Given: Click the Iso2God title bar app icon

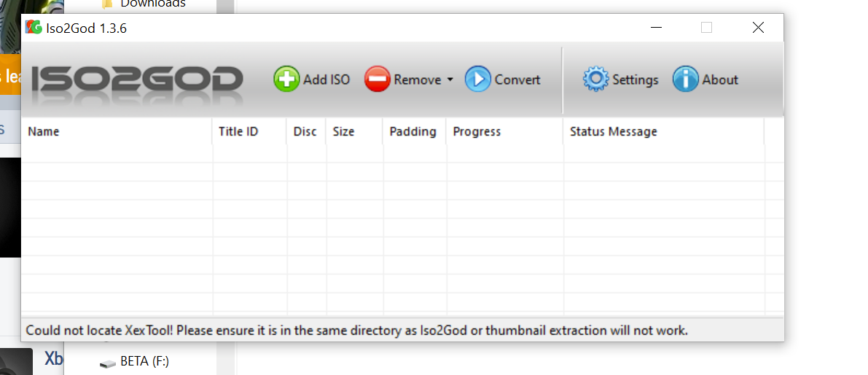Looking at the screenshot, I should (34, 27).
